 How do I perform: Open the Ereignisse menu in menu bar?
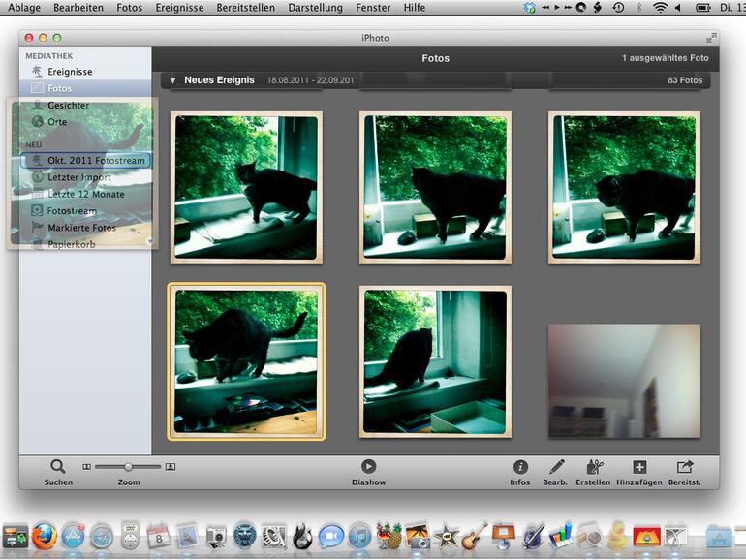(180, 8)
